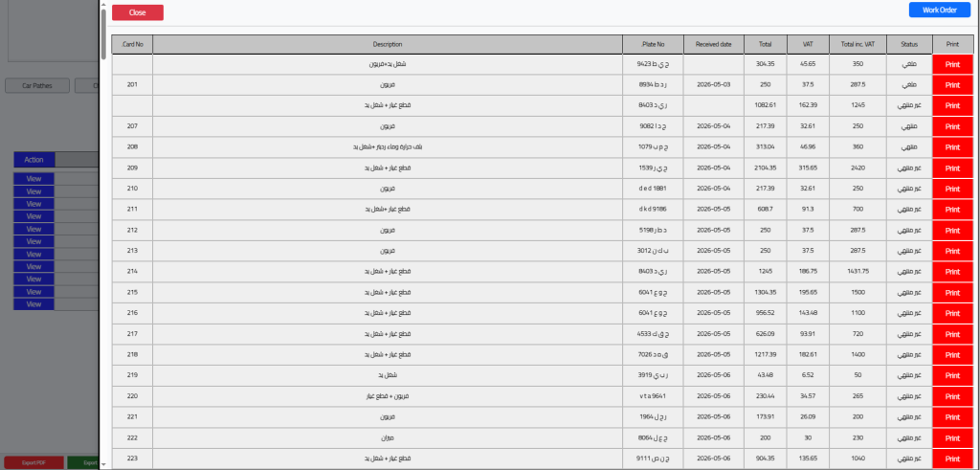The width and height of the screenshot is (980, 470).
Task: Click the last View button in the Action list
Action: click(x=33, y=304)
